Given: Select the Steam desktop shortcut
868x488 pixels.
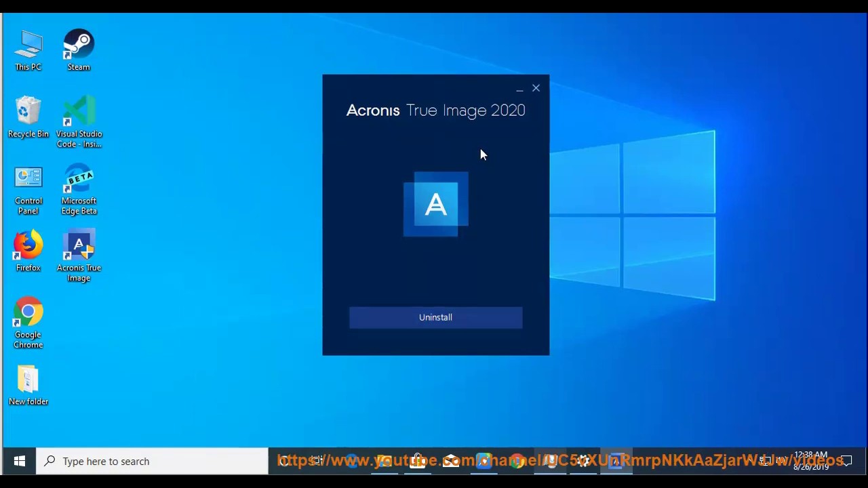Looking at the screenshot, I should tap(79, 50).
